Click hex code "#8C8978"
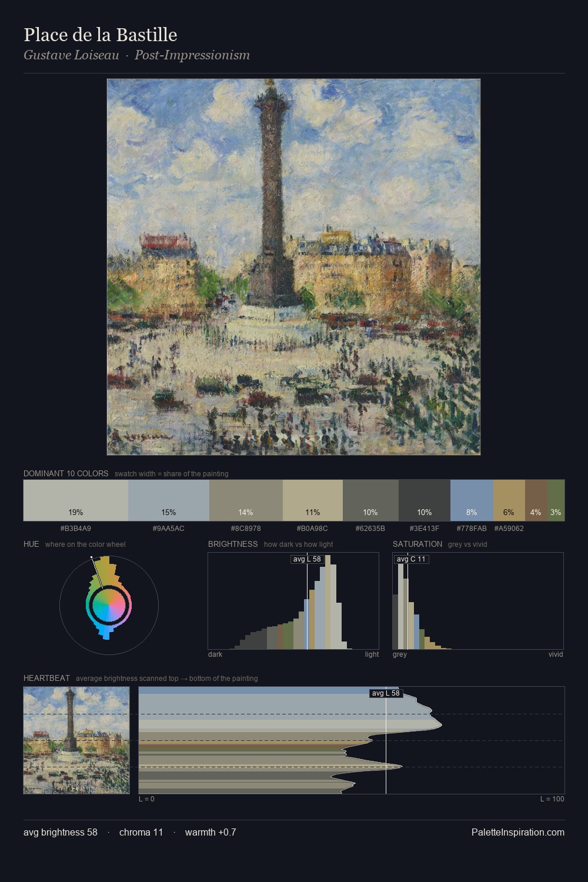This screenshot has width=588, height=882. (246, 529)
